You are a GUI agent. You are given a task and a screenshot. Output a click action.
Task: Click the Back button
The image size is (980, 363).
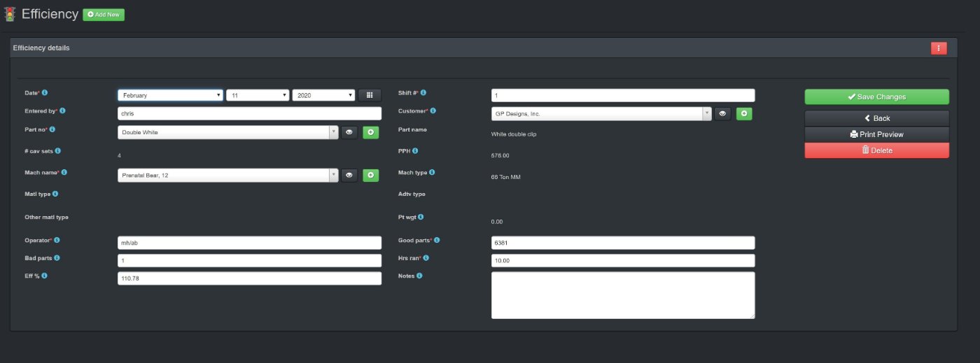coord(876,118)
